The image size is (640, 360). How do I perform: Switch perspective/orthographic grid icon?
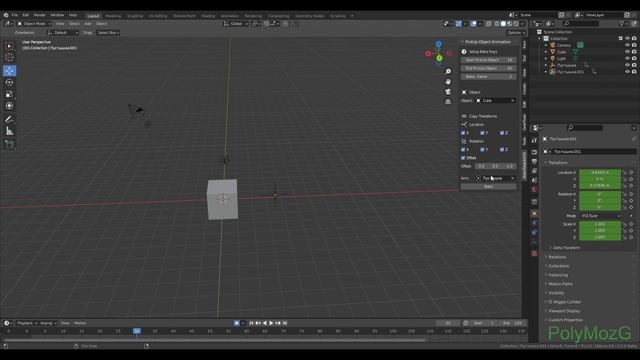448,101
